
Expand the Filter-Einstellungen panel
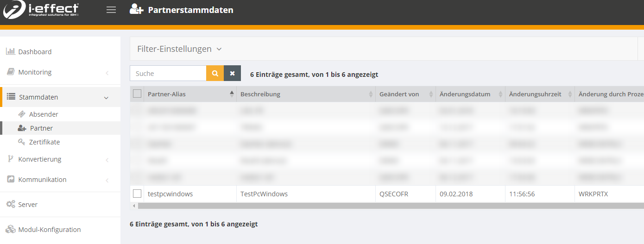(x=179, y=49)
